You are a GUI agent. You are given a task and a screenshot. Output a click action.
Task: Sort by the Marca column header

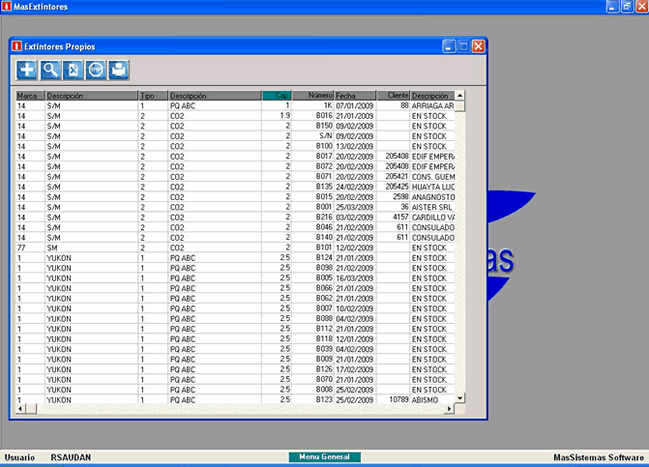click(x=30, y=96)
